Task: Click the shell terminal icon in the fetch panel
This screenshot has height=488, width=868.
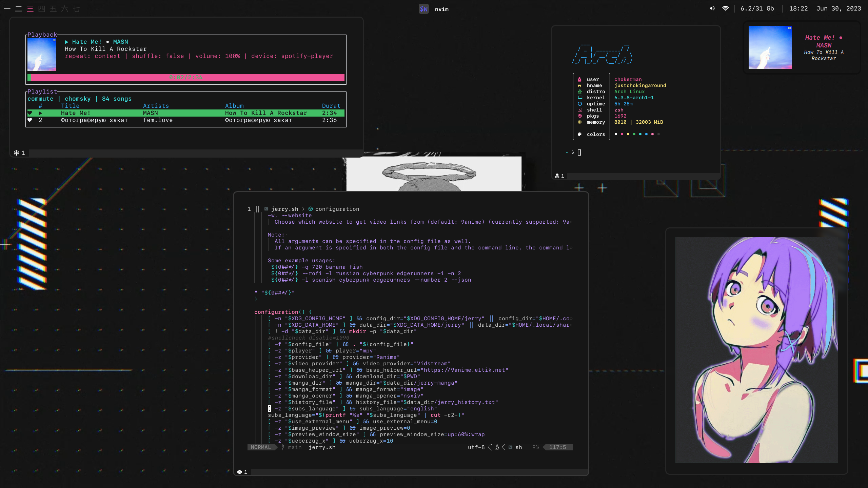Action: tap(579, 110)
